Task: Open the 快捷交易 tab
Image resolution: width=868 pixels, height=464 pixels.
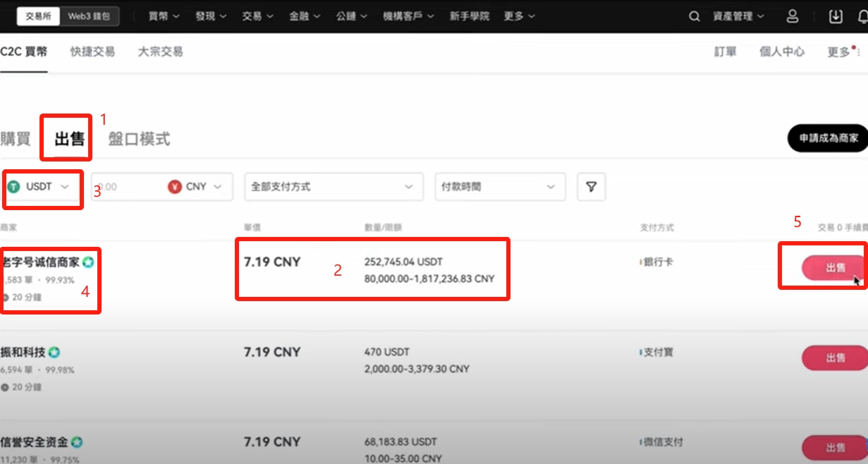Action: coord(92,51)
